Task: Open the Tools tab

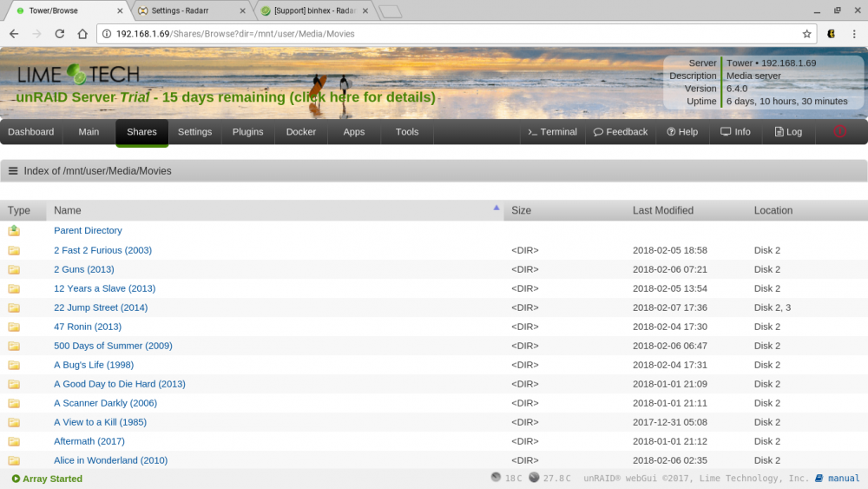Action: click(x=407, y=132)
